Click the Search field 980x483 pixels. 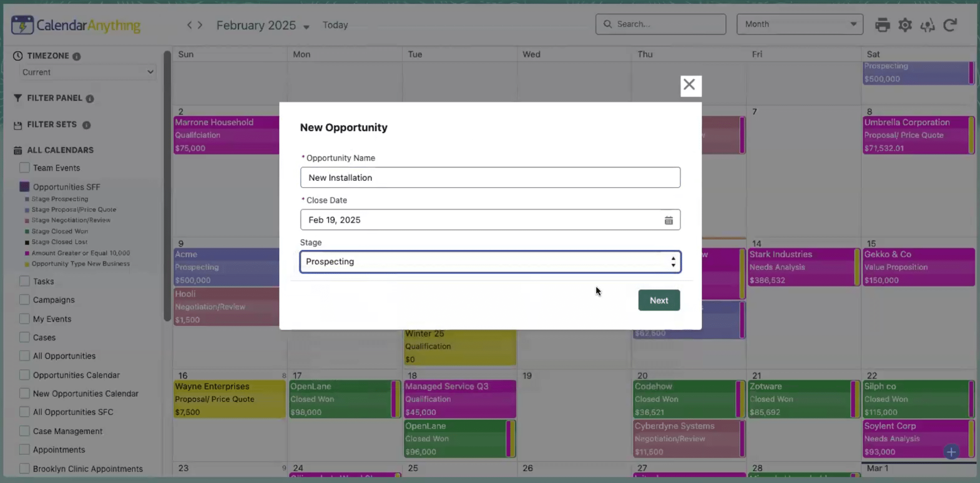tap(661, 24)
